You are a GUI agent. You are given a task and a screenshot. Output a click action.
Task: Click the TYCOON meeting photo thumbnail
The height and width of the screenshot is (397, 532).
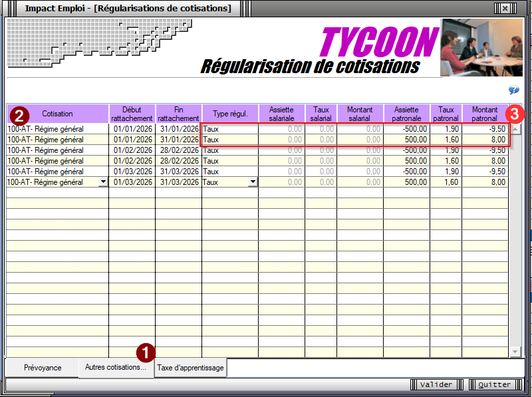coord(481,47)
